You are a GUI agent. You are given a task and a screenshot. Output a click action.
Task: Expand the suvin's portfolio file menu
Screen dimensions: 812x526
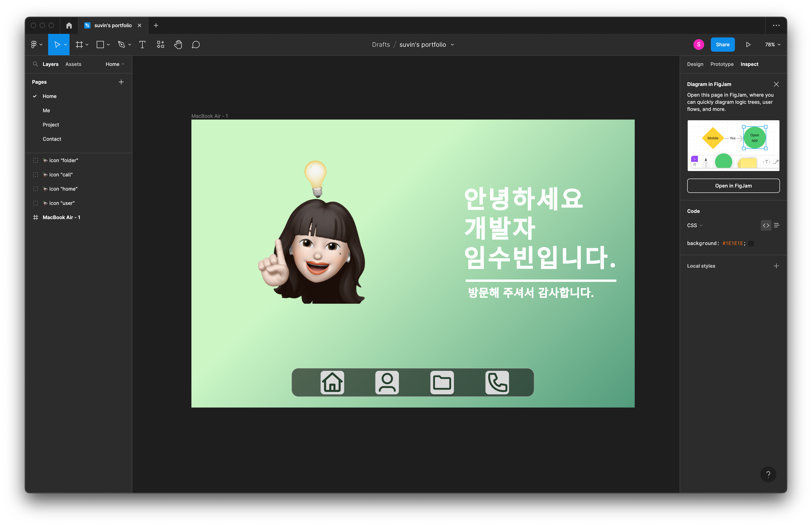452,45
